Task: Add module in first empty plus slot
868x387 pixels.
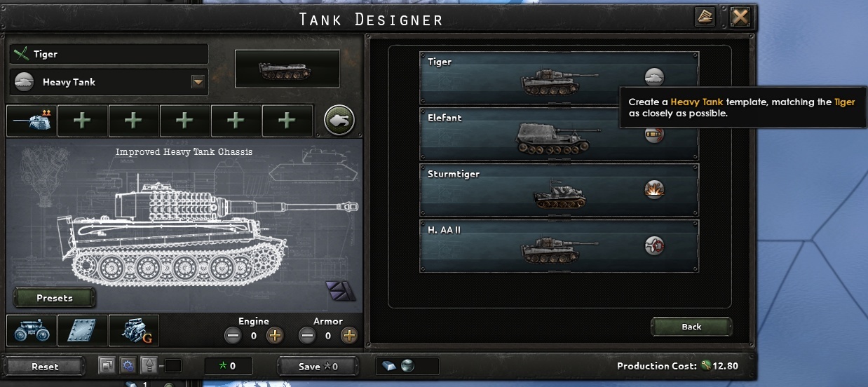Action: (x=83, y=121)
